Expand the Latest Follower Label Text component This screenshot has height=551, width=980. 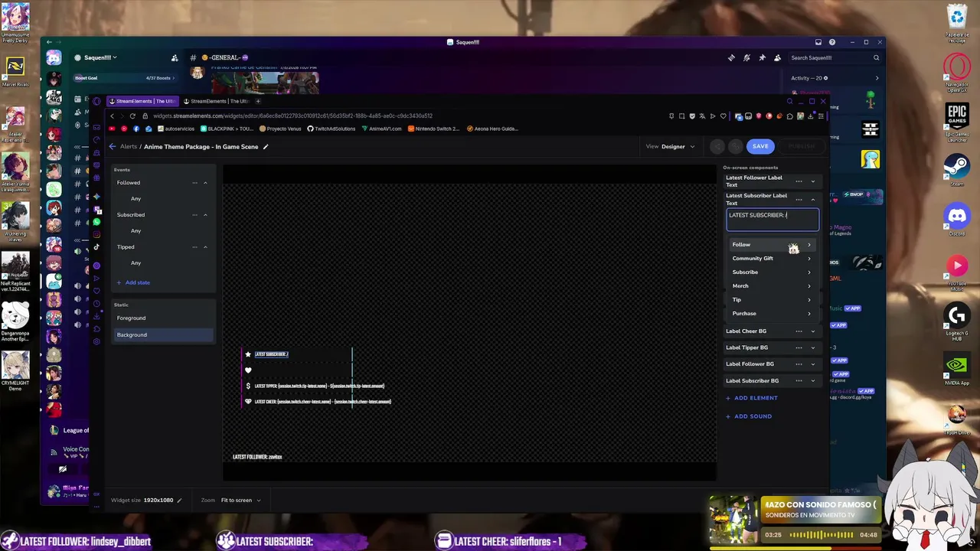click(813, 181)
